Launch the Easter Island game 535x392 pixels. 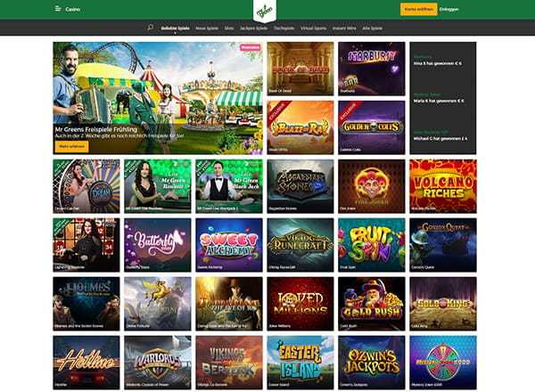point(300,363)
